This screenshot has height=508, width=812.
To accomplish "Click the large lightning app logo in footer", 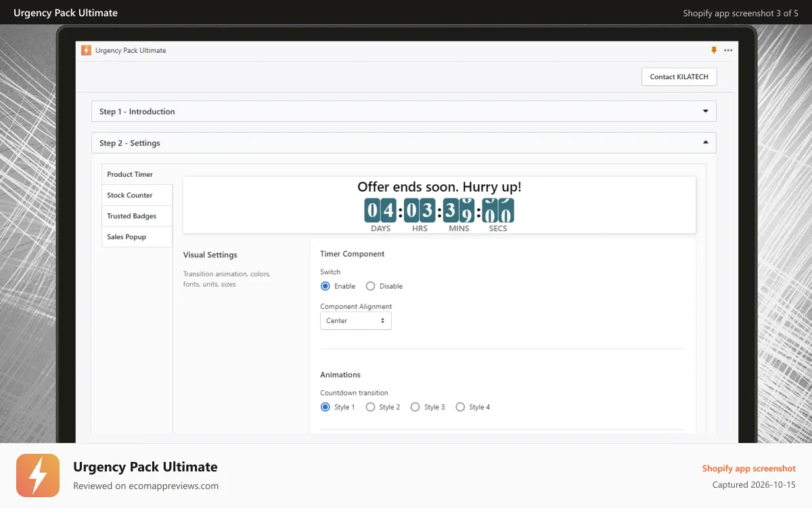I will click(38, 475).
